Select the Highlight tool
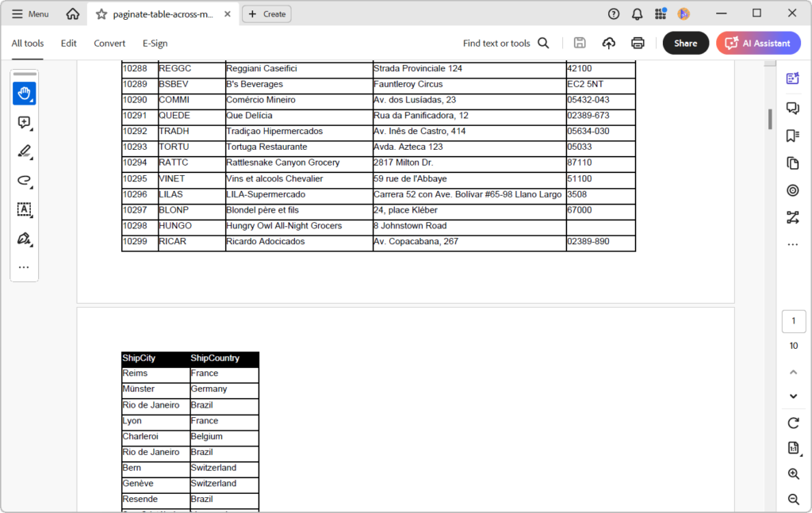 (25, 151)
